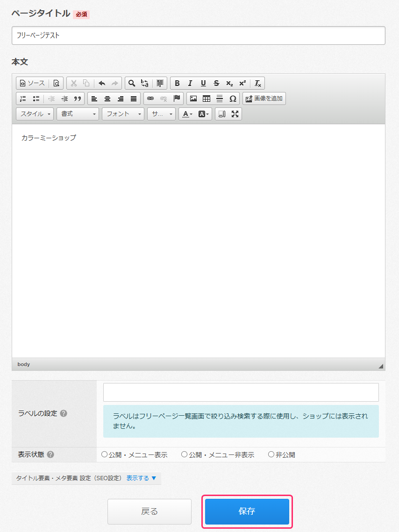Open the スタイル dropdown
Viewport: 399px width, 532px height.
click(x=35, y=114)
